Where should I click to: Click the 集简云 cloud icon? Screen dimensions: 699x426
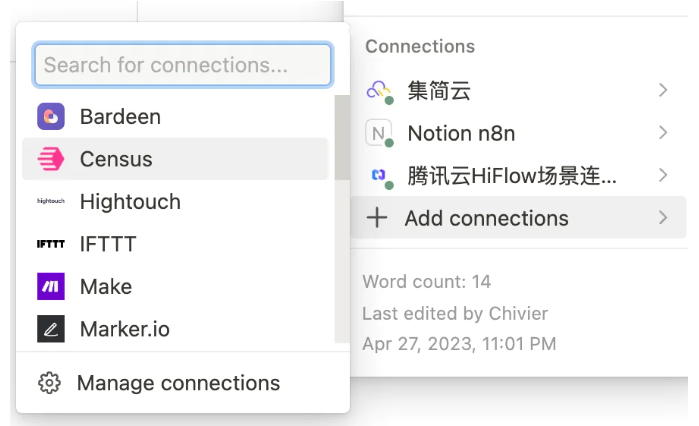(x=379, y=91)
